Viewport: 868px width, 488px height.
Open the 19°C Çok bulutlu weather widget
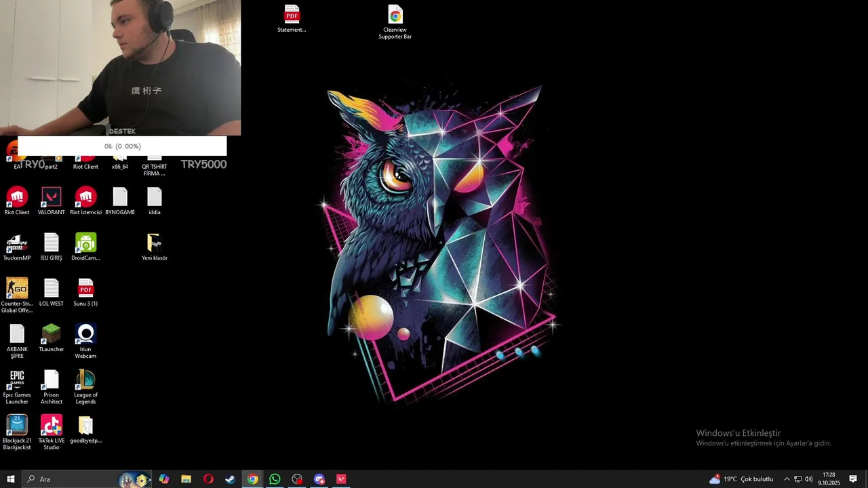click(x=741, y=479)
